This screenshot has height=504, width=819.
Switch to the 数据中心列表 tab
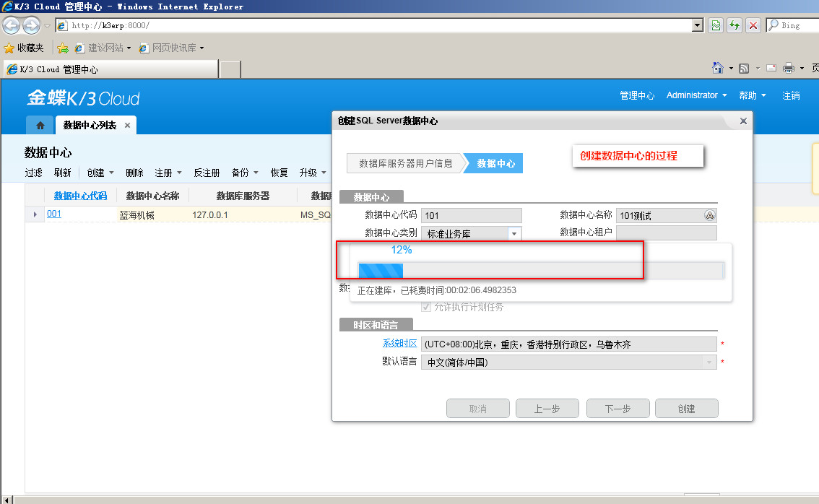(x=90, y=126)
